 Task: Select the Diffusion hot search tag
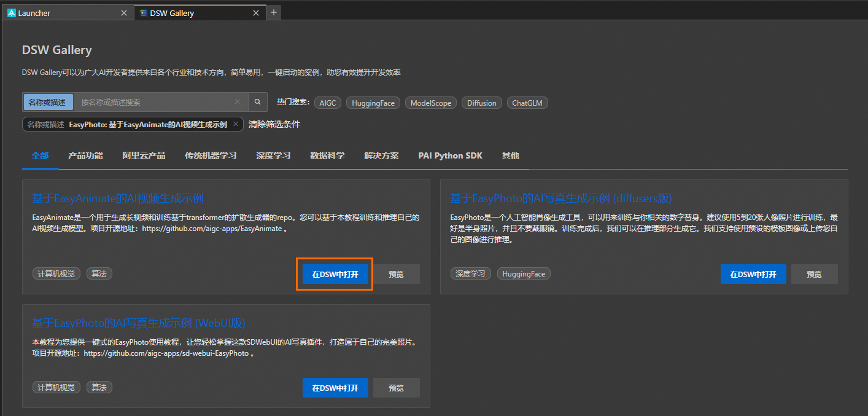coord(482,103)
